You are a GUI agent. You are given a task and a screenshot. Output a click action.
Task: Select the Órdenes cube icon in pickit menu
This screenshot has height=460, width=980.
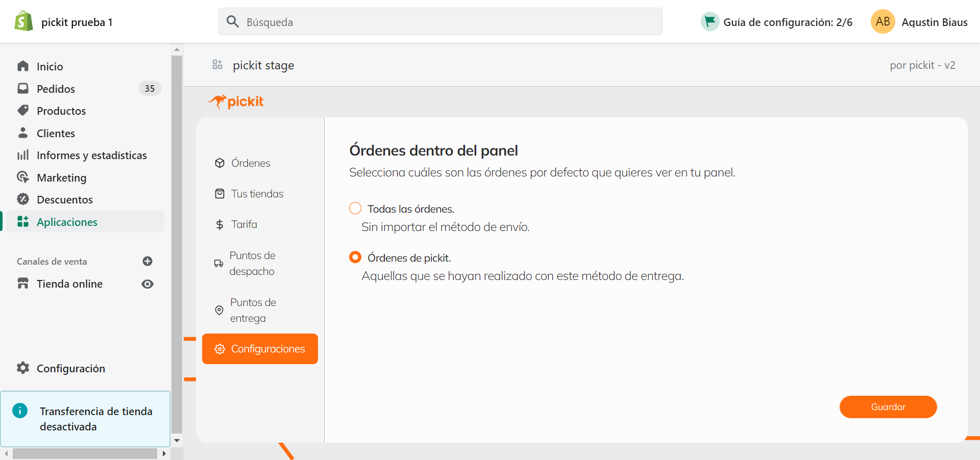(219, 163)
